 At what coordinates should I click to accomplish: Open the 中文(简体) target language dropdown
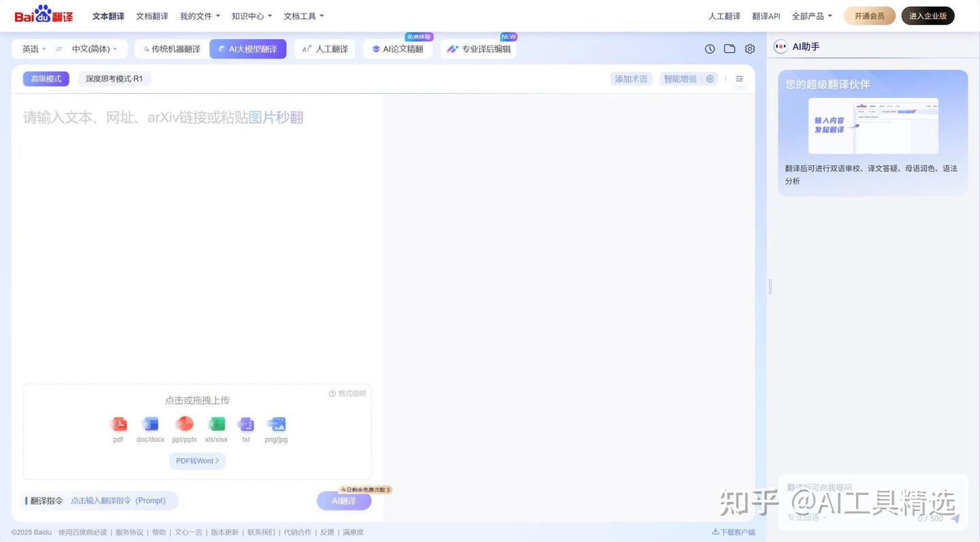pos(95,49)
